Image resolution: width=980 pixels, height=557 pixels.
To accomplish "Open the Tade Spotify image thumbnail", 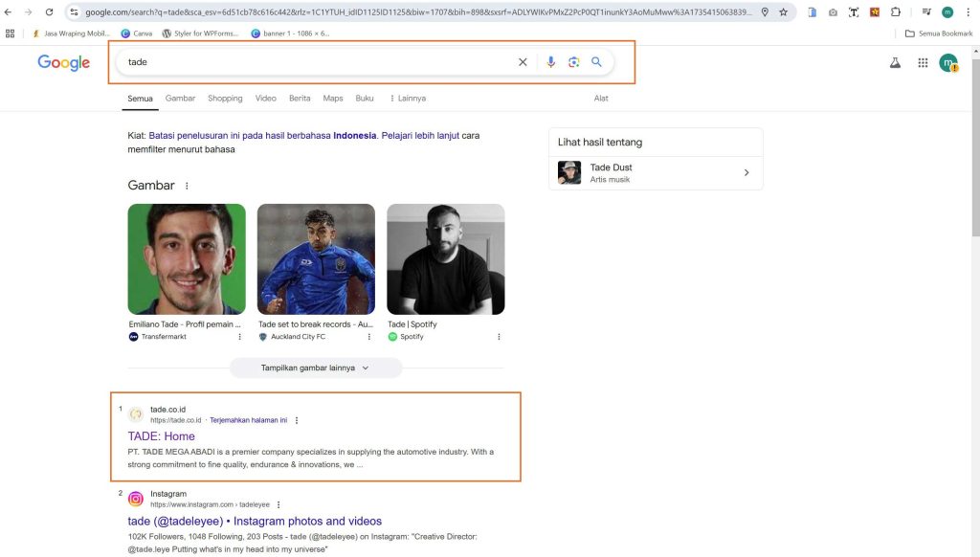I will [445, 258].
